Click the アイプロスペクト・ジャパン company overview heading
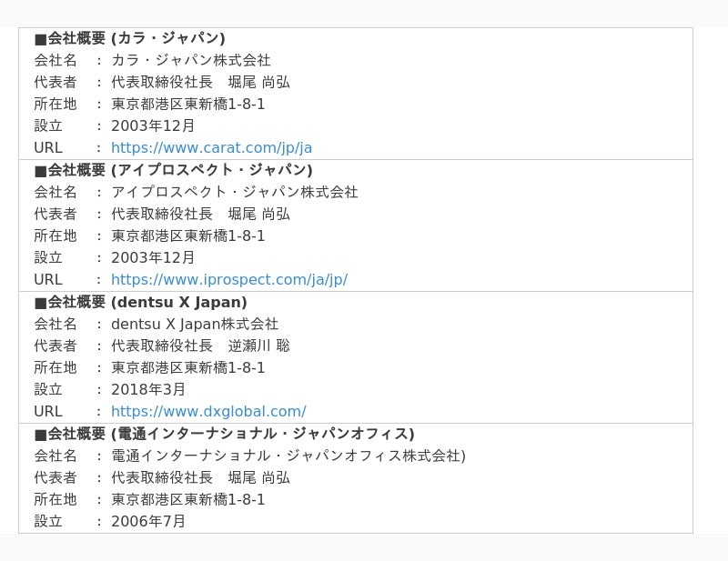 [173, 170]
